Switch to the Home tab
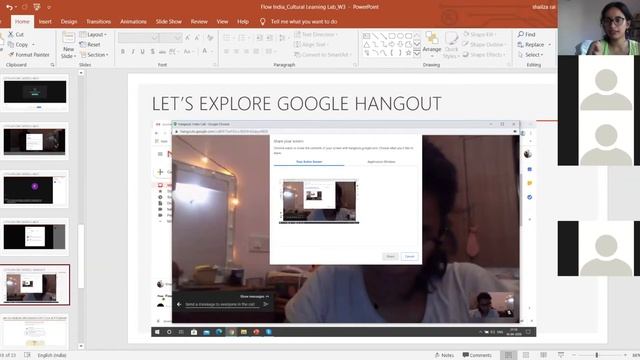 [x=22, y=22]
